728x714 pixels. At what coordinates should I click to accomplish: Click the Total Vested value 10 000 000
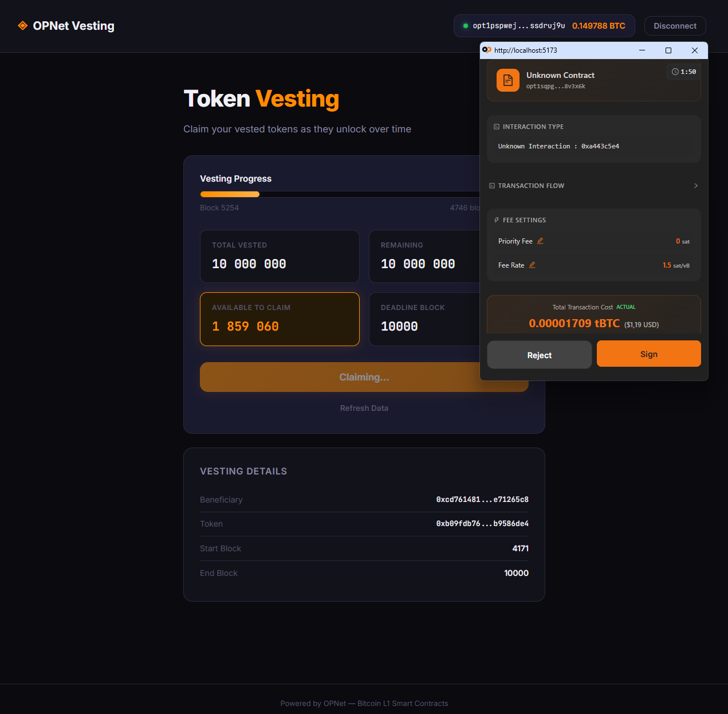tap(249, 264)
